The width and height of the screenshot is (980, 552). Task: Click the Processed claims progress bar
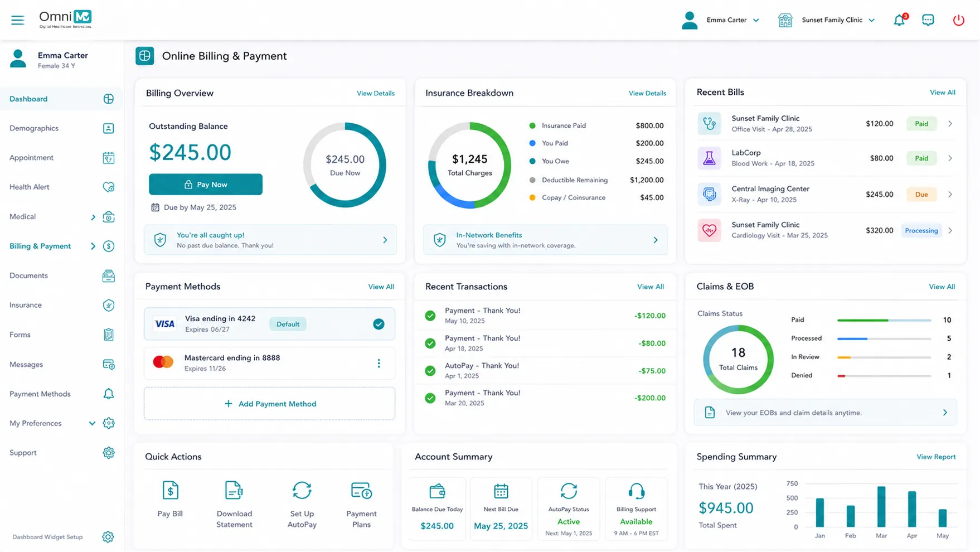coord(884,339)
